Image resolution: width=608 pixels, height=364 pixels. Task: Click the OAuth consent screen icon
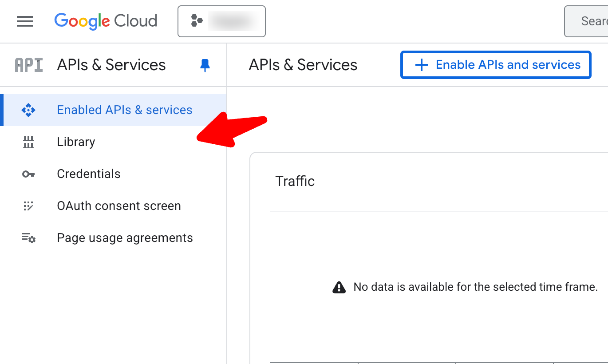(28, 206)
